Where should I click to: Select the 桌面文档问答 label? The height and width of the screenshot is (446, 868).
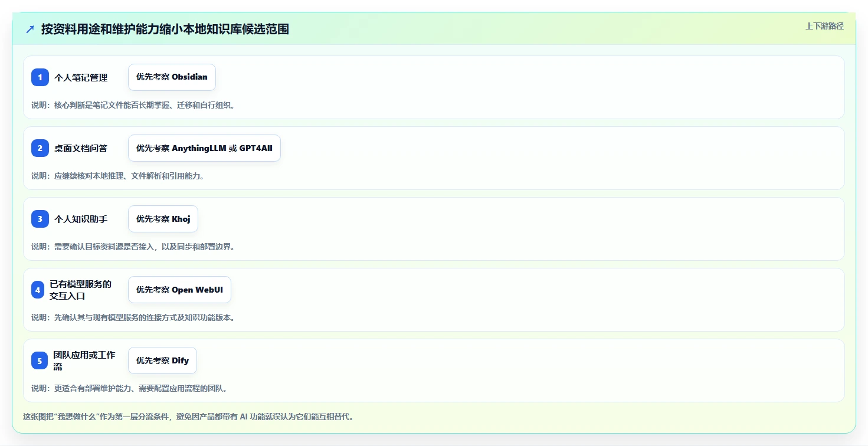[x=81, y=148]
